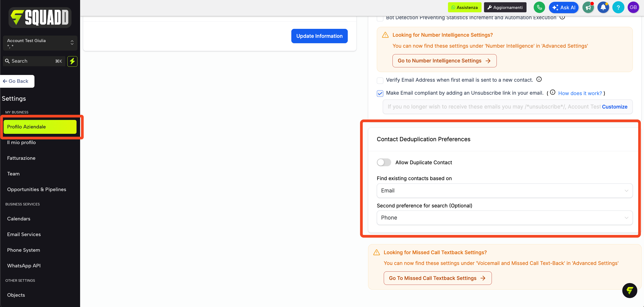Open Fatturazione in settings sidebar
The image size is (644, 307).
click(21, 158)
